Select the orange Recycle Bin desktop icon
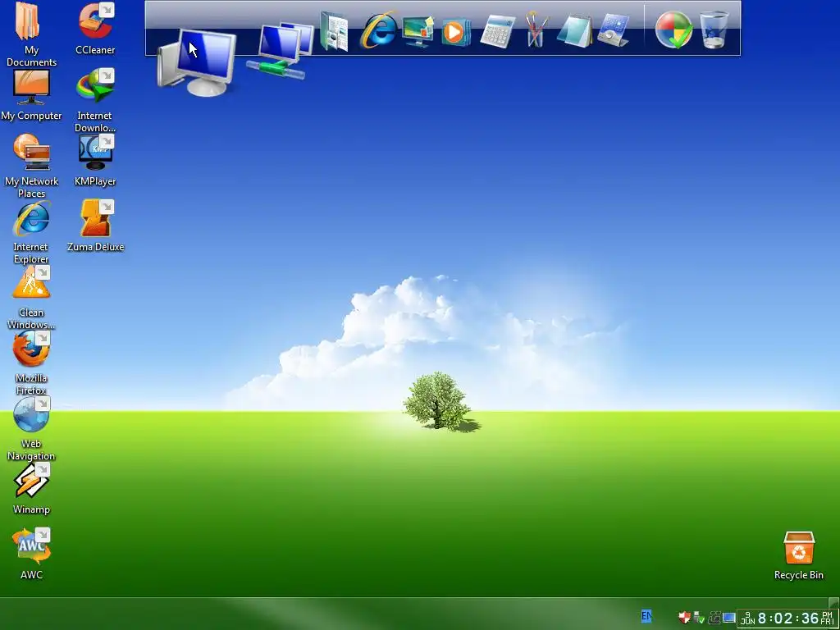This screenshot has height=630, width=840. [799, 548]
